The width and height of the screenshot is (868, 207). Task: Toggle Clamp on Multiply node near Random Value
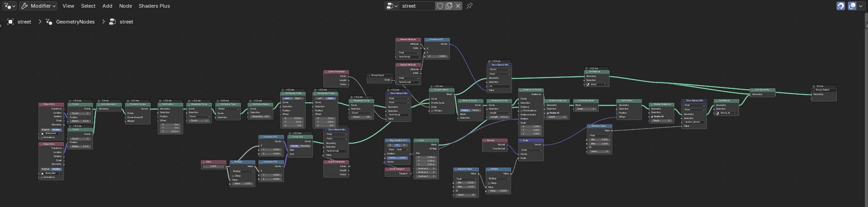(x=489, y=183)
